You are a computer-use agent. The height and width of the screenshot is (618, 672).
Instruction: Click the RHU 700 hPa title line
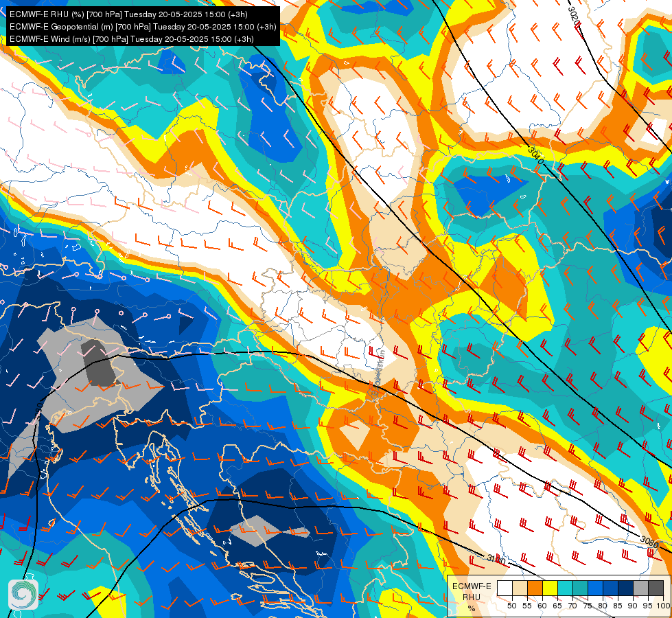[128, 14]
